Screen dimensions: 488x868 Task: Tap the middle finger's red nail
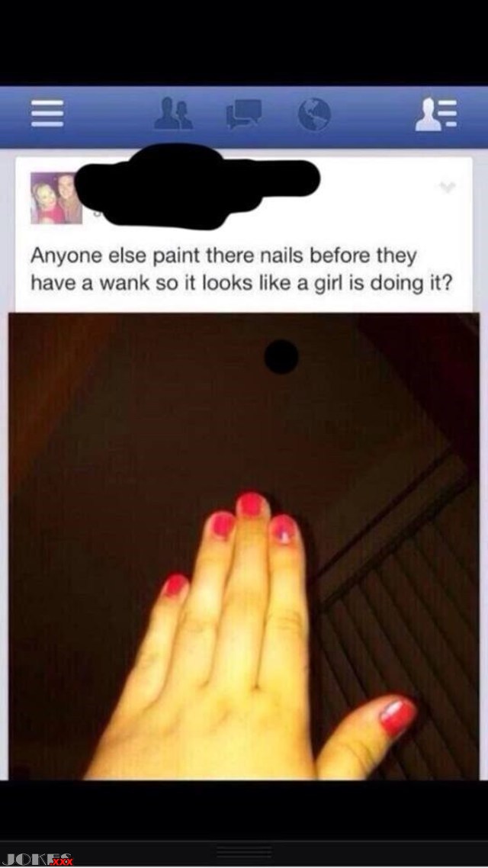252,504
